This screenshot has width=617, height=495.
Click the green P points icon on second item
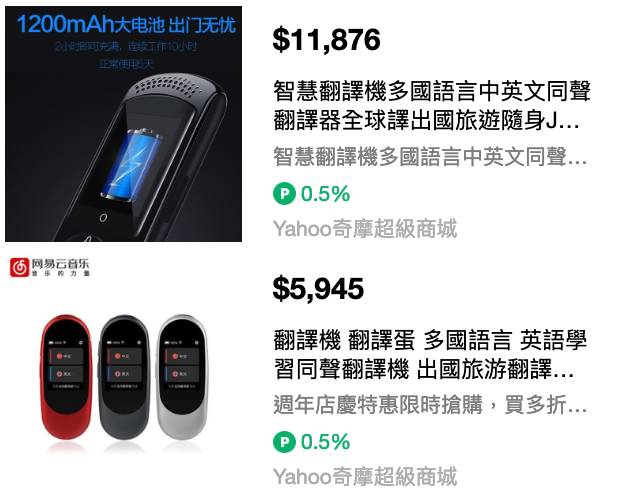[x=284, y=442]
